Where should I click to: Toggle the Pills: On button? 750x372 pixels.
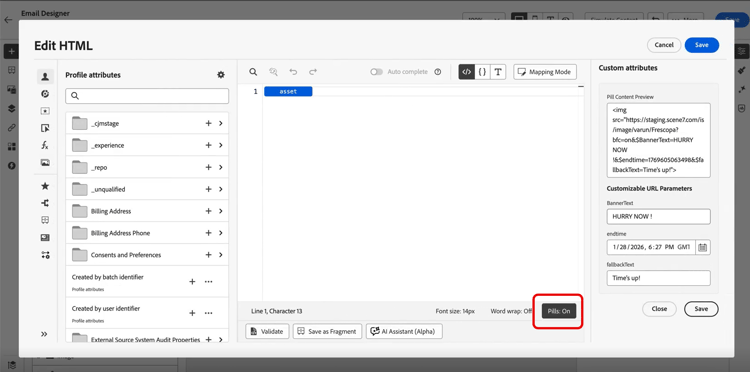pos(559,311)
